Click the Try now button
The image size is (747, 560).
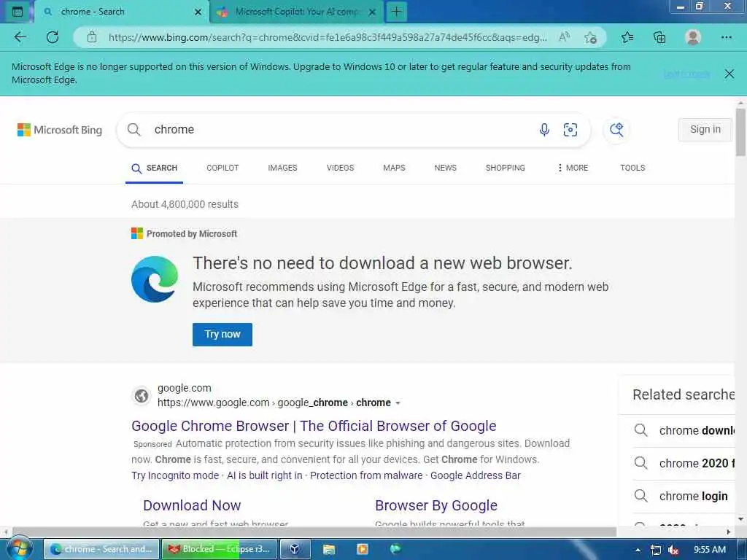tap(222, 334)
